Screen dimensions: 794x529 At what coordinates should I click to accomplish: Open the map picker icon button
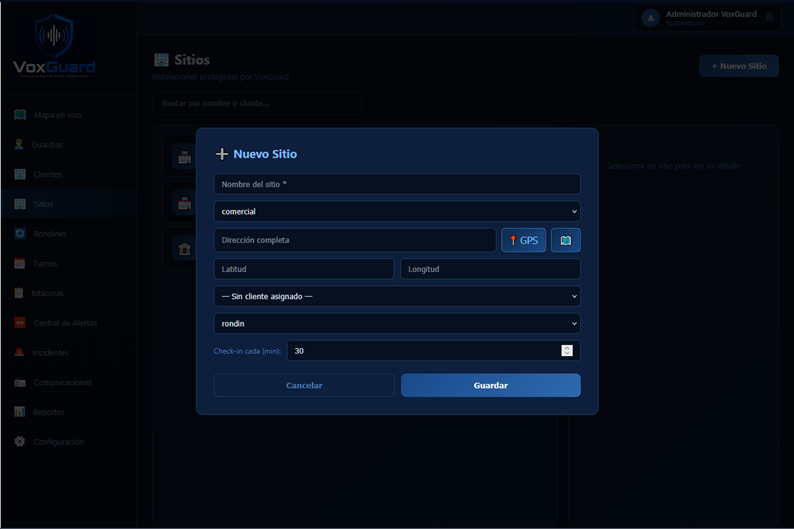click(x=566, y=240)
